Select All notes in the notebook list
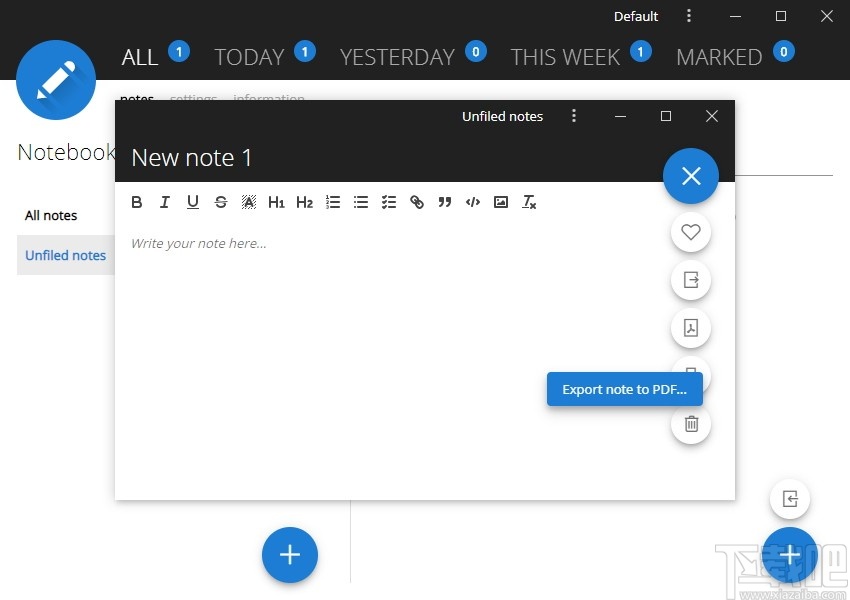 51,215
